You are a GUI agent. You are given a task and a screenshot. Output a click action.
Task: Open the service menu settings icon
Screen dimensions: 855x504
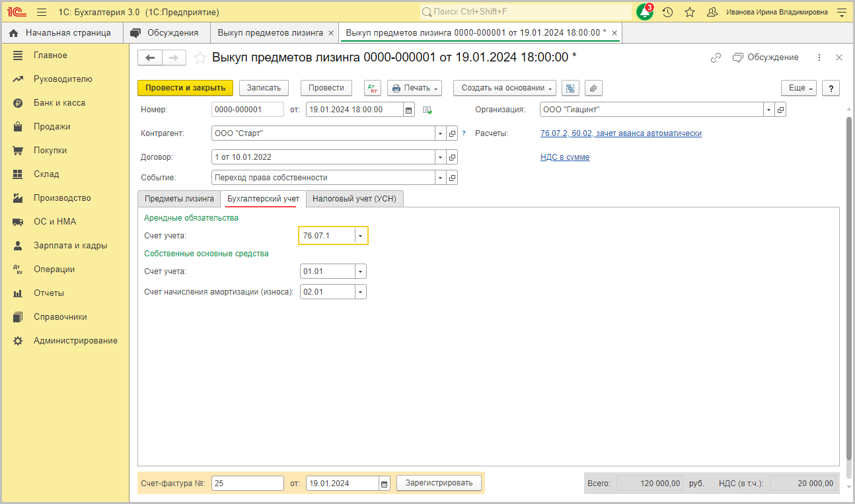coord(841,12)
